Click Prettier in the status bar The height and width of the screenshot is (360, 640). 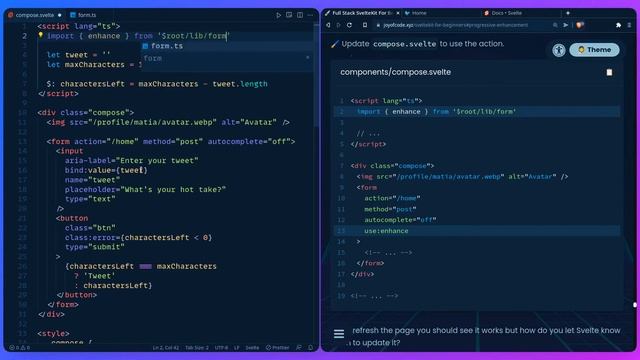(x=278, y=348)
